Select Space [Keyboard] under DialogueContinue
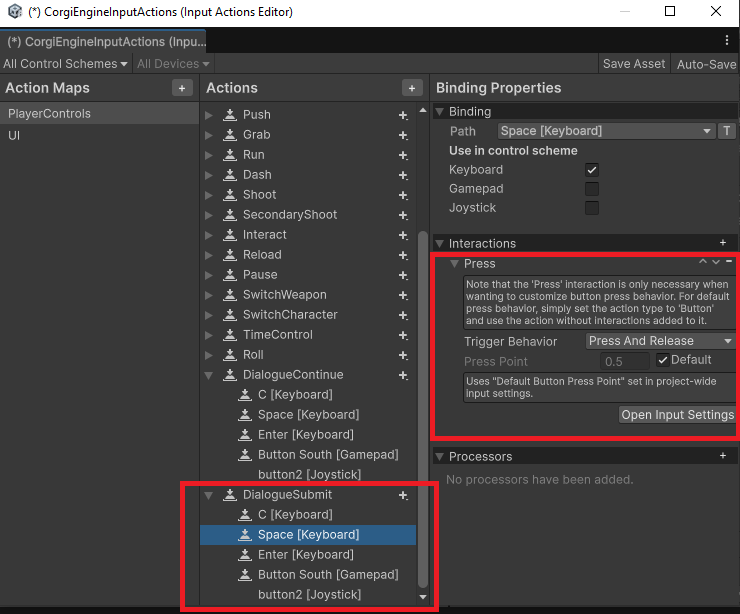Screen dimensions: 740x614 [x=308, y=415]
